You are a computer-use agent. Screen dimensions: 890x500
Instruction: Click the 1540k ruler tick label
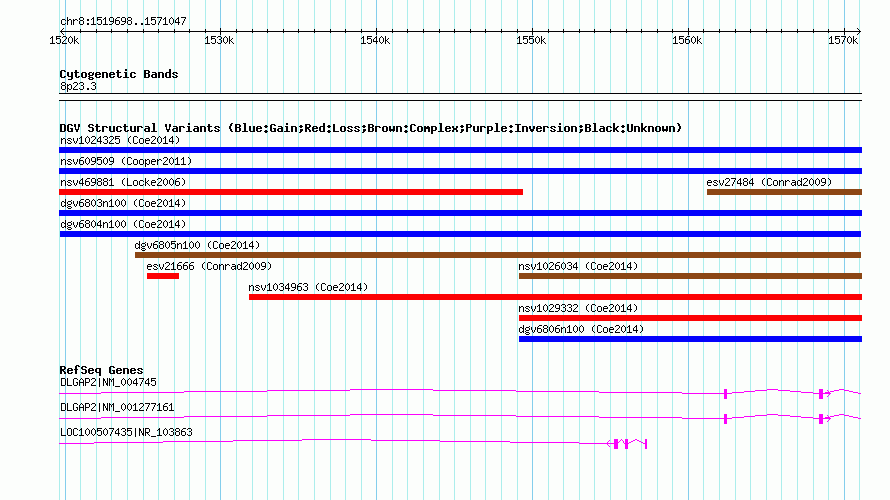pyautogui.click(x=375, y=40)
